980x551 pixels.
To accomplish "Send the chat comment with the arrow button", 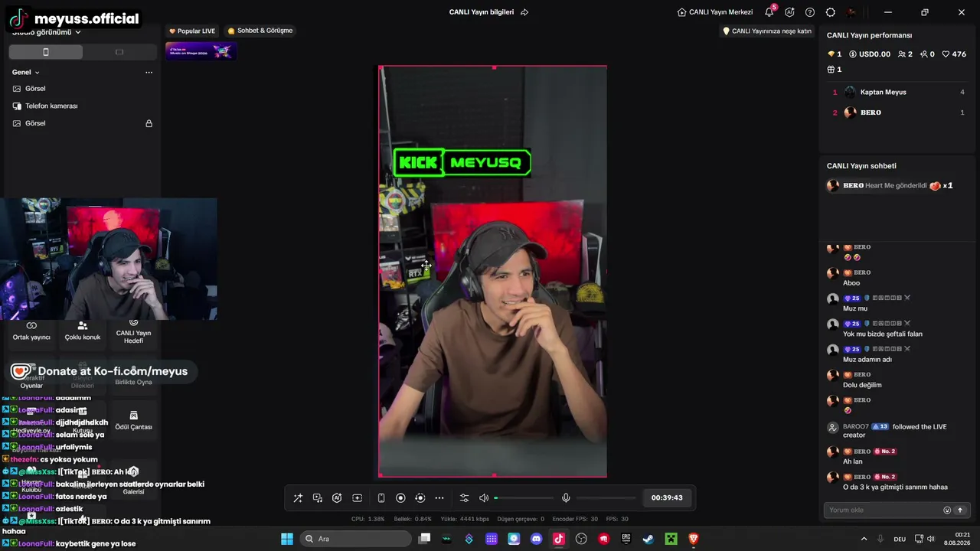I will point(960,510).
